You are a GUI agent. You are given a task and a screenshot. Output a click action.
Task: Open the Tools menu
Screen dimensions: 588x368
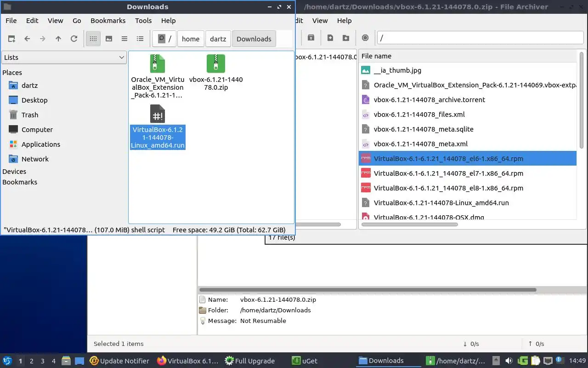click(143, 20)
